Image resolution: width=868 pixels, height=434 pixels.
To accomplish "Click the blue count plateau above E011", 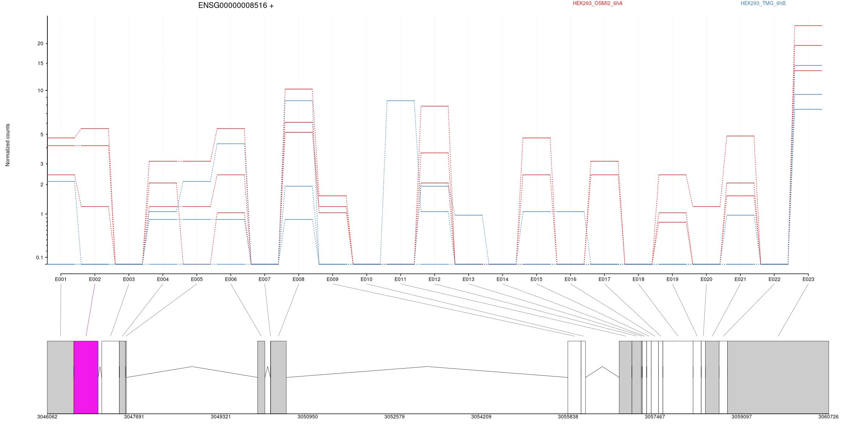I will point(400,101).
